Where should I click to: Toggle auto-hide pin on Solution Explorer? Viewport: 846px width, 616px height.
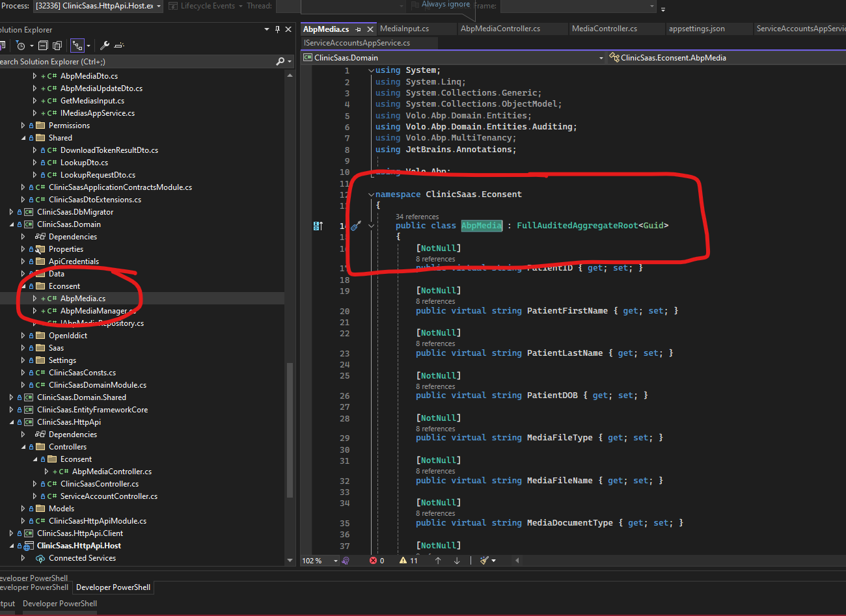tap(278, 29)
